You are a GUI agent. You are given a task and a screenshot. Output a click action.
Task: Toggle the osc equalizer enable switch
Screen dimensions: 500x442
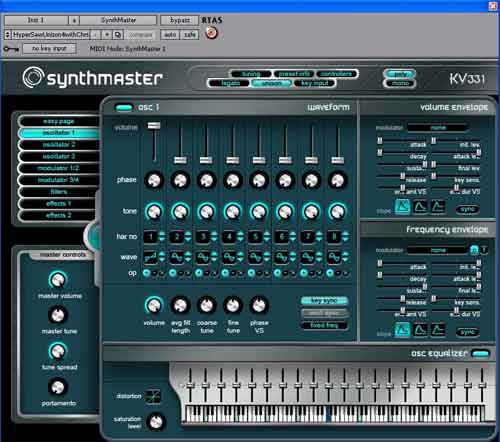pyautogui.click(x=480, y=354)
